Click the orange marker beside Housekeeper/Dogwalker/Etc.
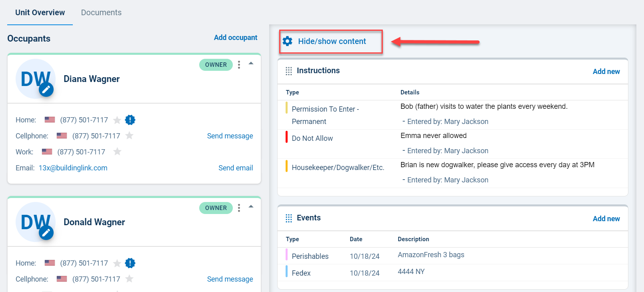This screenshot has height=292, width=644. [286, 166]
